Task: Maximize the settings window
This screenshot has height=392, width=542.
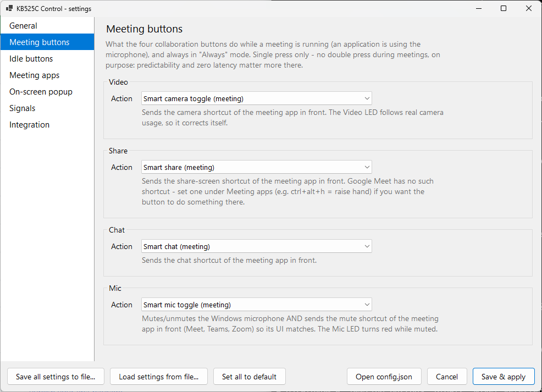Action: 504,8
